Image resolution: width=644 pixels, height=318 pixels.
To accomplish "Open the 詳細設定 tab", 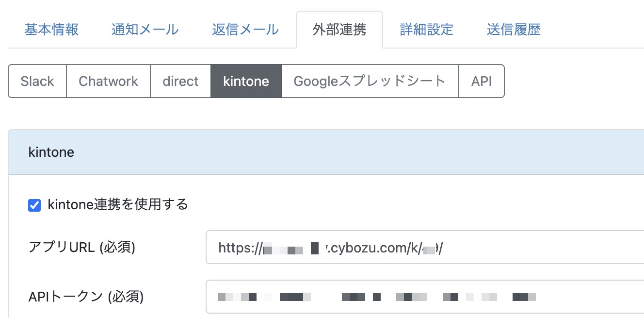I will point(426,30).
